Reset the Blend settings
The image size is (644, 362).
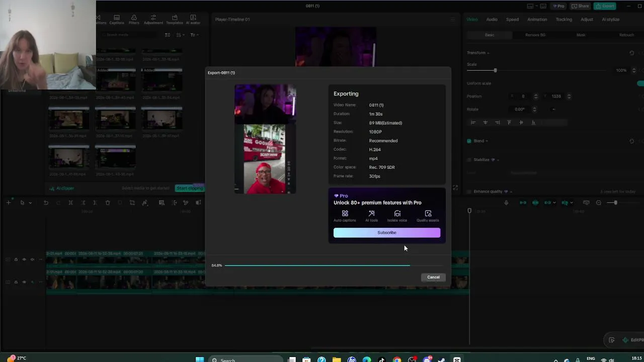pos(631,141)
